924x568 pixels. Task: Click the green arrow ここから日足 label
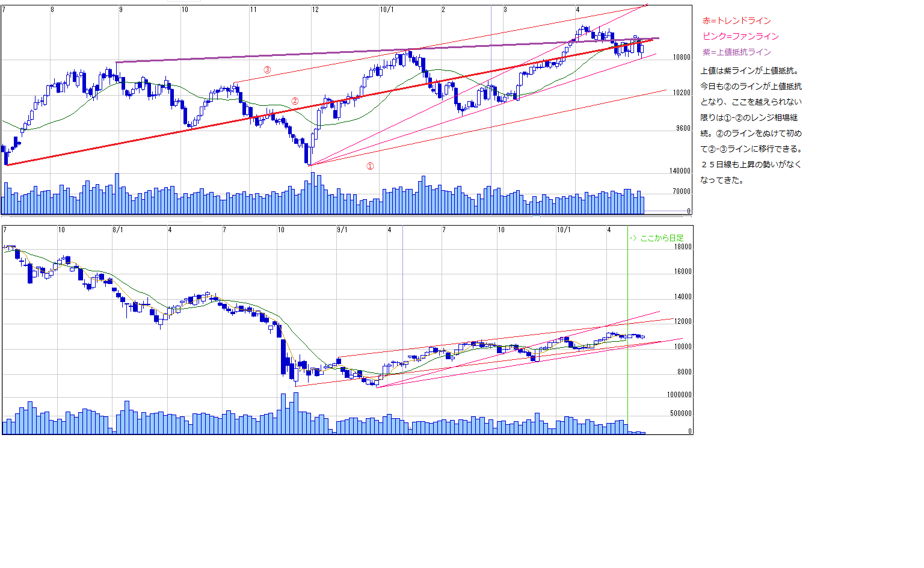(x=656, y=238)
